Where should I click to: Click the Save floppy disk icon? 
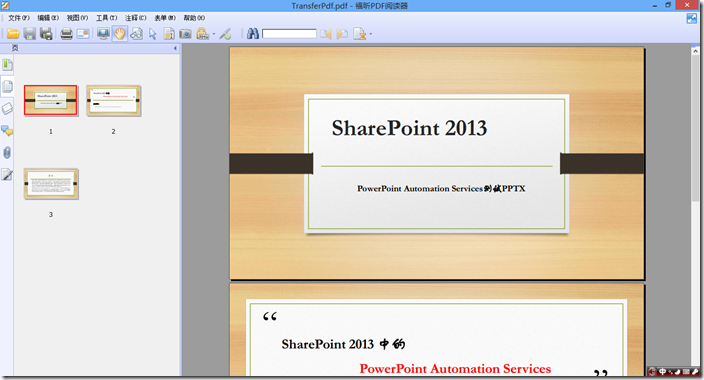(30, 34)
